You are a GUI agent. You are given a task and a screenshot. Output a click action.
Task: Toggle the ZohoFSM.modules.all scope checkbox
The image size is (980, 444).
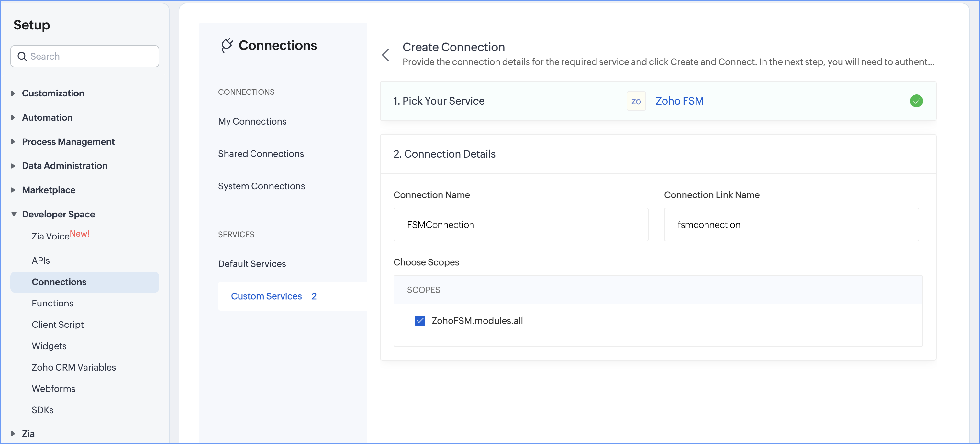point(420,321)
